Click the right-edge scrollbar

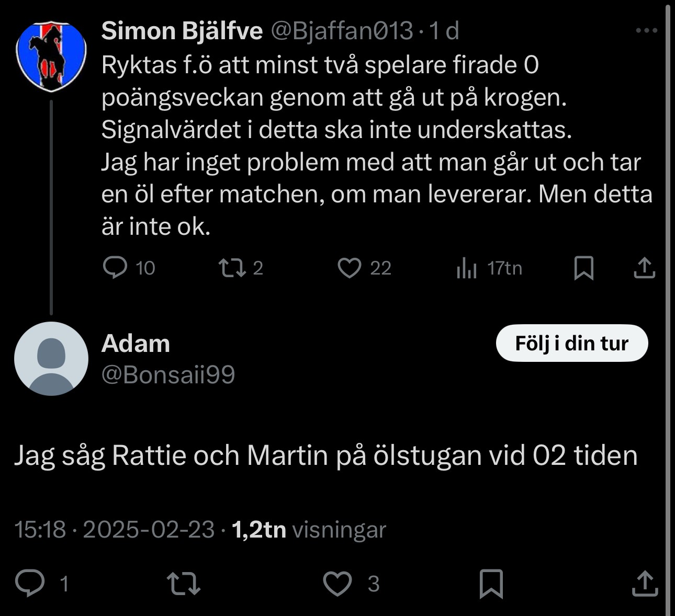click(668, 308)
